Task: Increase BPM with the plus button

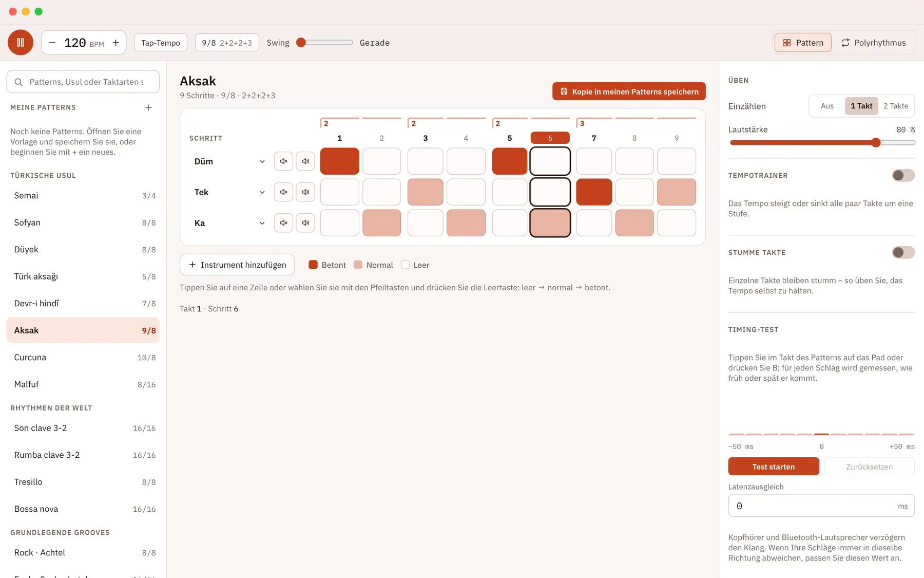Action: pos(116,43)
